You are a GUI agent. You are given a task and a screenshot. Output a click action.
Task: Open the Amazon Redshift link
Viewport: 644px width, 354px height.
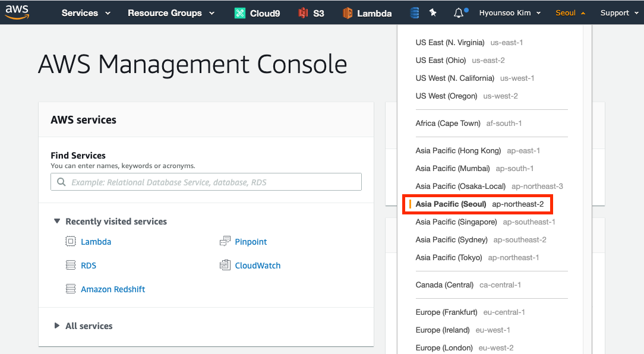[x=113, y=289]
